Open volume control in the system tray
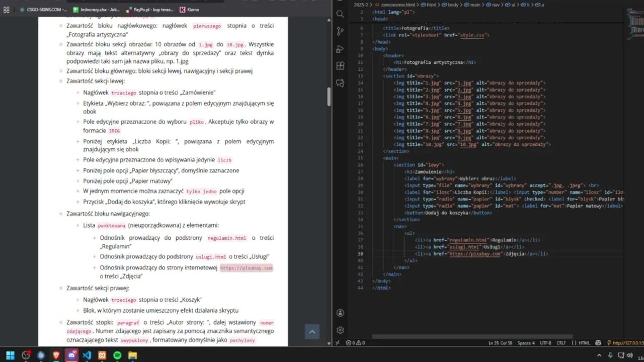The width and height of the screenshot is (644, 362). coord(629,355)
